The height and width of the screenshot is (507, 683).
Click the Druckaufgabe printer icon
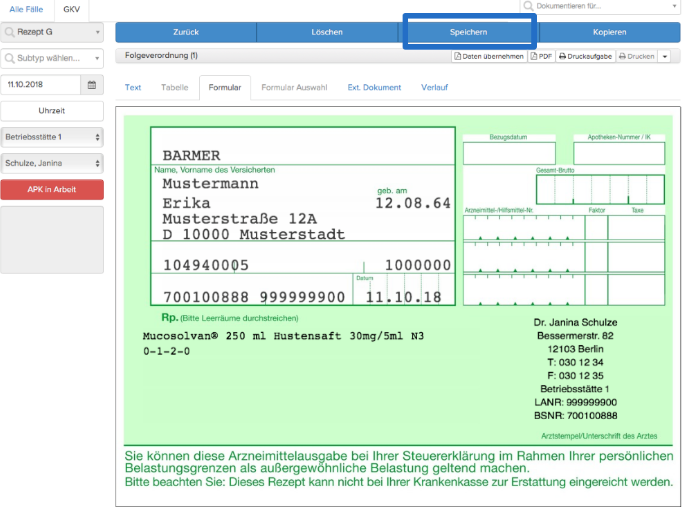click(562, 56)
